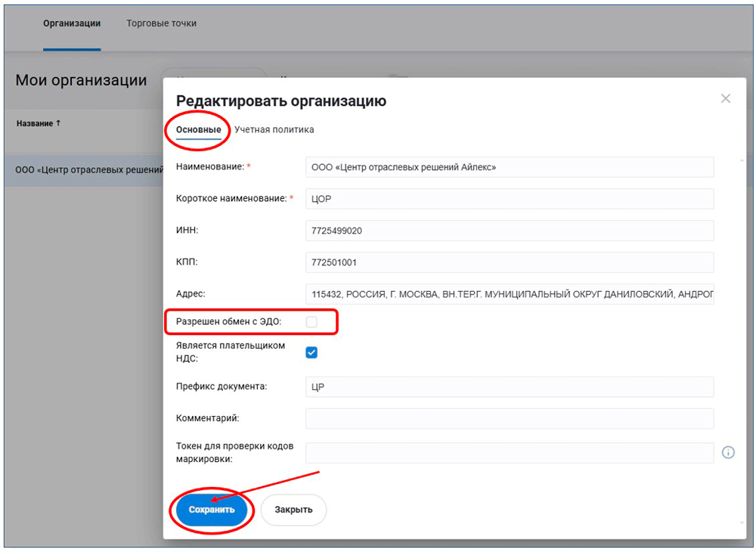Viewport: 756px width, 552px height.
Task: Click into the empty Комментарий field
Action: [509, 418]
